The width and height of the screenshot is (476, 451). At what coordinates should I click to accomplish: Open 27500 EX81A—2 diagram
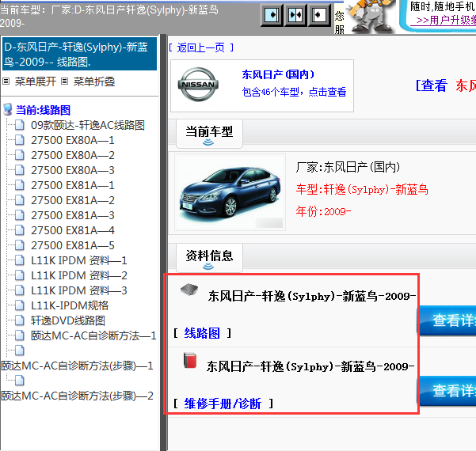coord(73,200)
